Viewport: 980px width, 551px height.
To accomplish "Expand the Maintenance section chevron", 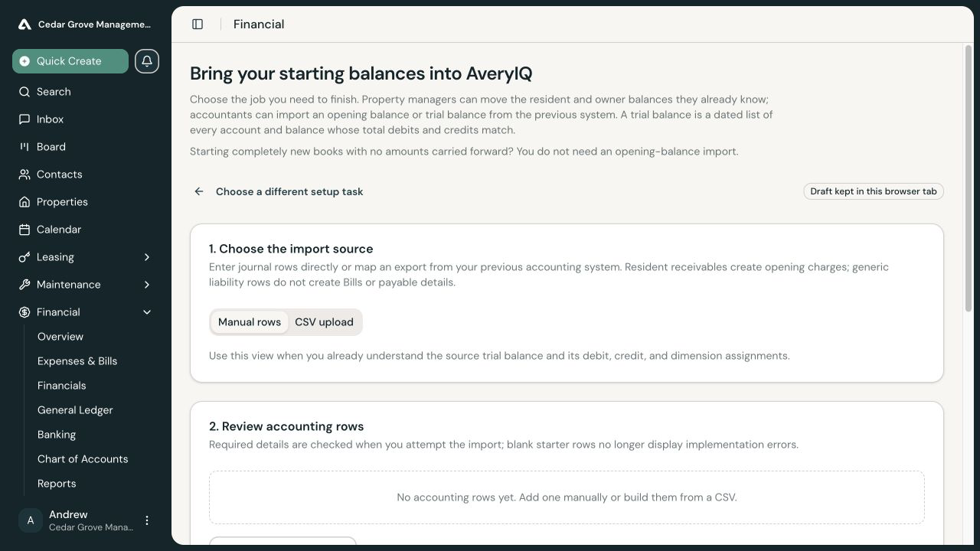I will [147, 285].
